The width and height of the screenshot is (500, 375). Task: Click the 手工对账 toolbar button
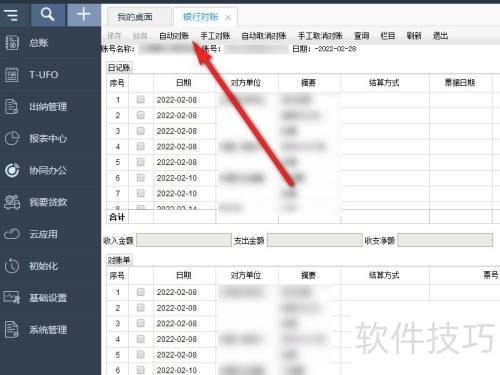215,36
